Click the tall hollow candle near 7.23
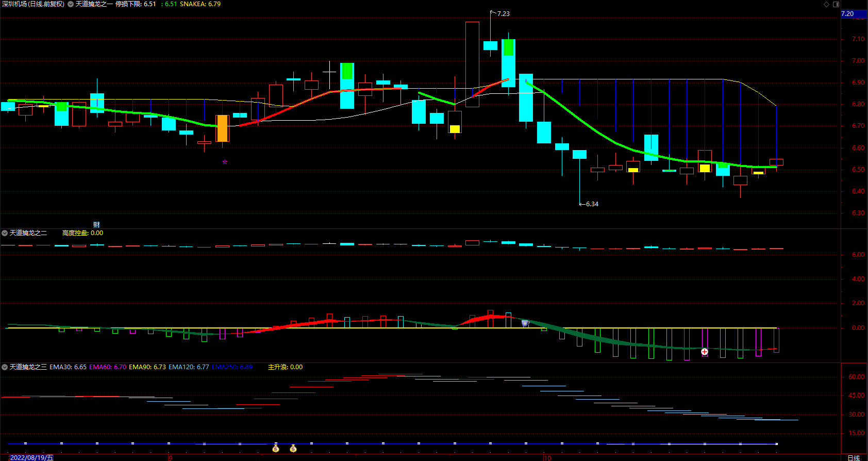 [x=472, y=64]
